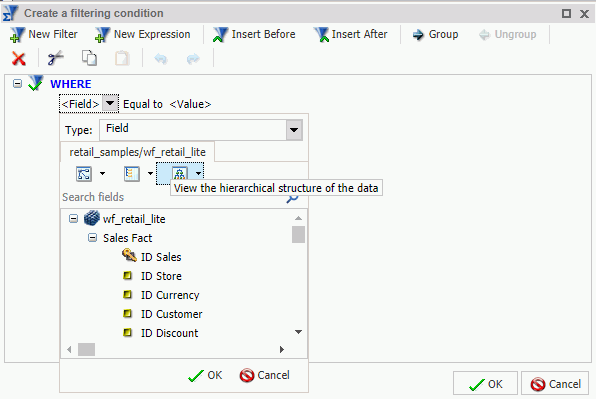The width and height of the screenshot is (596, 399).
Task: Open the <Field> dropdown arrow
Action: (x=110, y=103)
